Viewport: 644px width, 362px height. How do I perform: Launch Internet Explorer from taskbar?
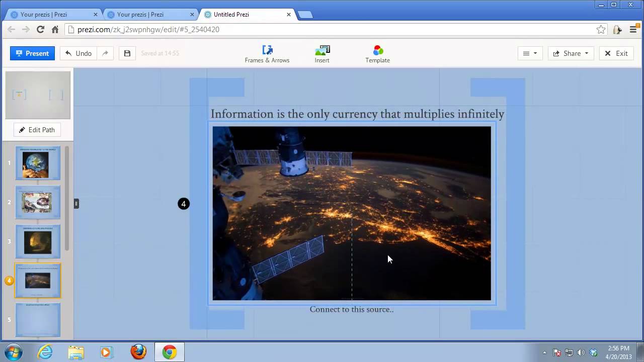tap(45, 352)
